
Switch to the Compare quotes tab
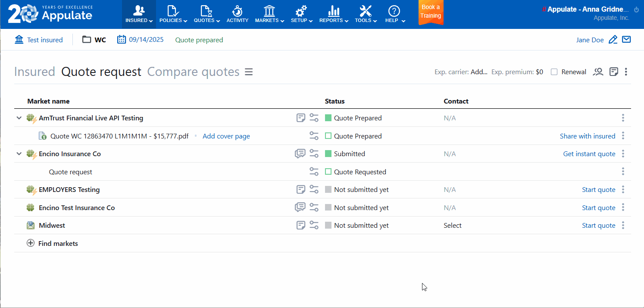tap(193, 72)
